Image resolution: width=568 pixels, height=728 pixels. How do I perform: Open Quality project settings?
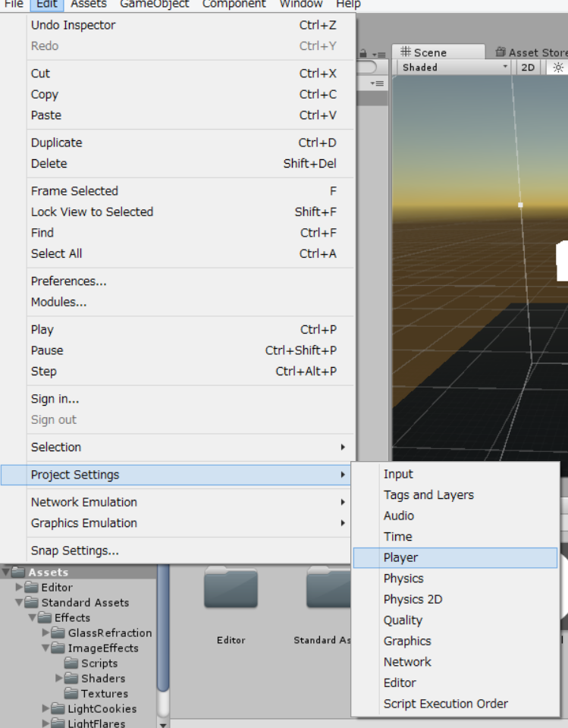pyautogui.click(x=455, y=620)
